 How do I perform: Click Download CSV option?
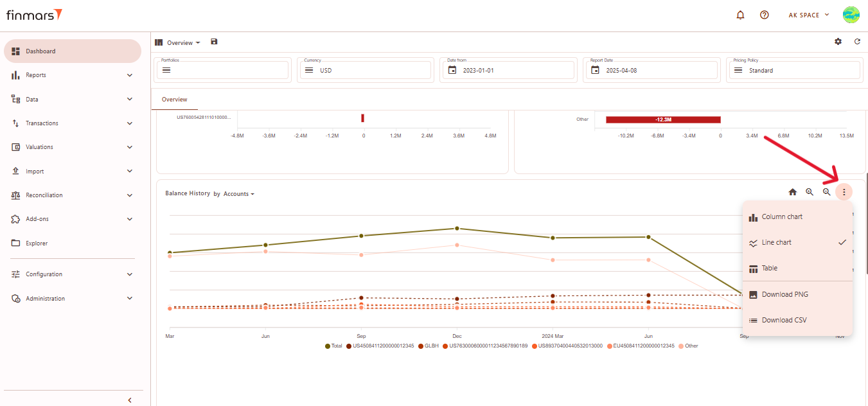[x=784, y=321]
